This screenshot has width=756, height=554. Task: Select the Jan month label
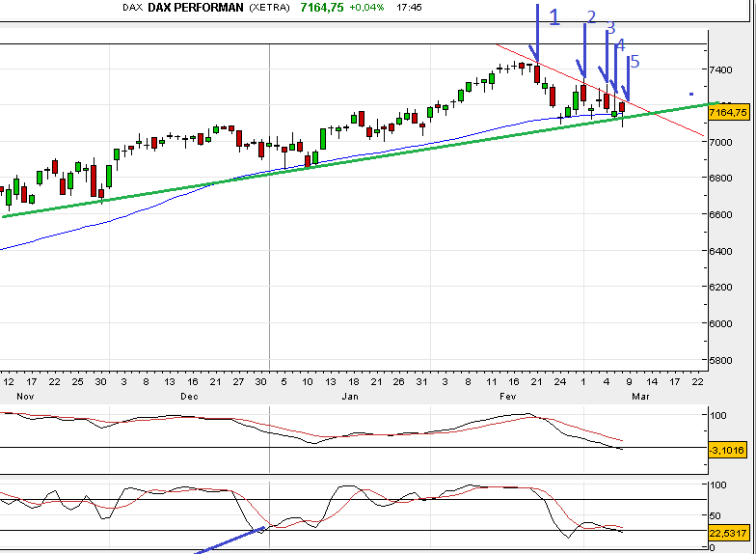click(350, 396)
